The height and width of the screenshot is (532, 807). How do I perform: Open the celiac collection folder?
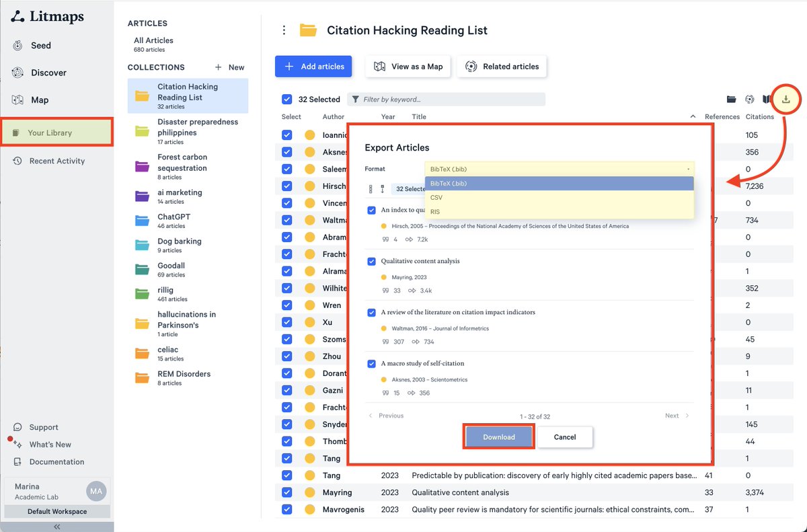click(188, 354)
